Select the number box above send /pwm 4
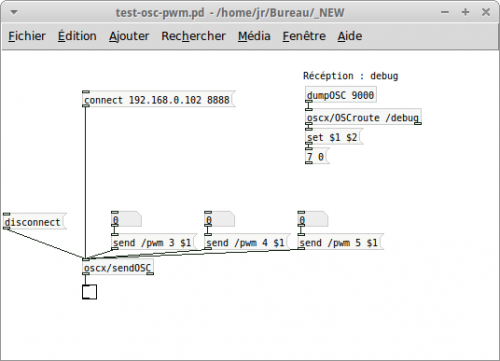This screenshot has height=361, width=500. coord(220,220)
